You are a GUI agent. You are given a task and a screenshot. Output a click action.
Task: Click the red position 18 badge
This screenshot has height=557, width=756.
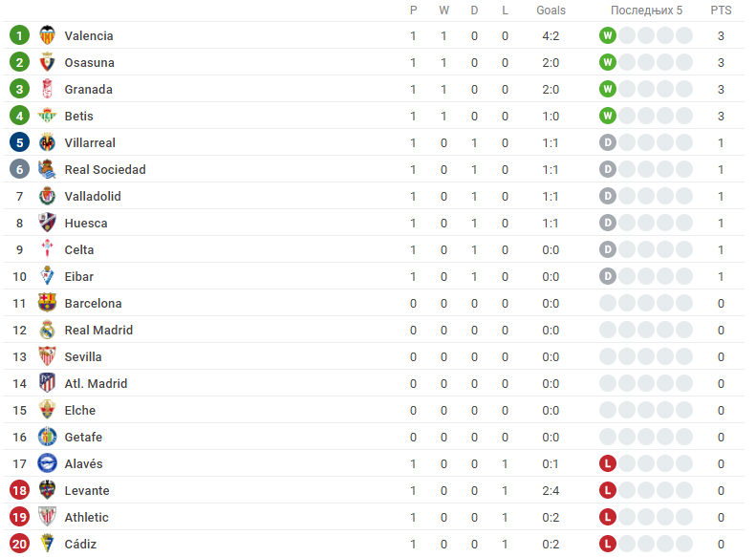[x=20, y=491]
